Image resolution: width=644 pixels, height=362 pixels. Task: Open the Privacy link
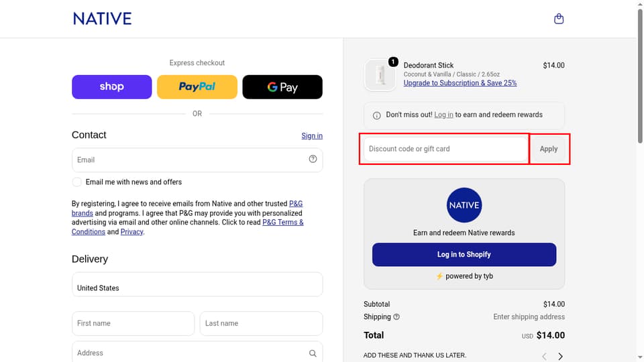pos(132,232)
